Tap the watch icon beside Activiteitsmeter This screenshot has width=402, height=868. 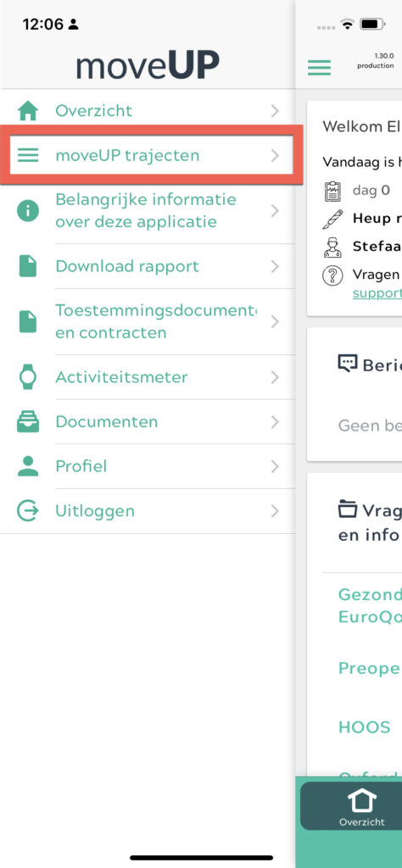pyautogui.click(x=28, y=377)
